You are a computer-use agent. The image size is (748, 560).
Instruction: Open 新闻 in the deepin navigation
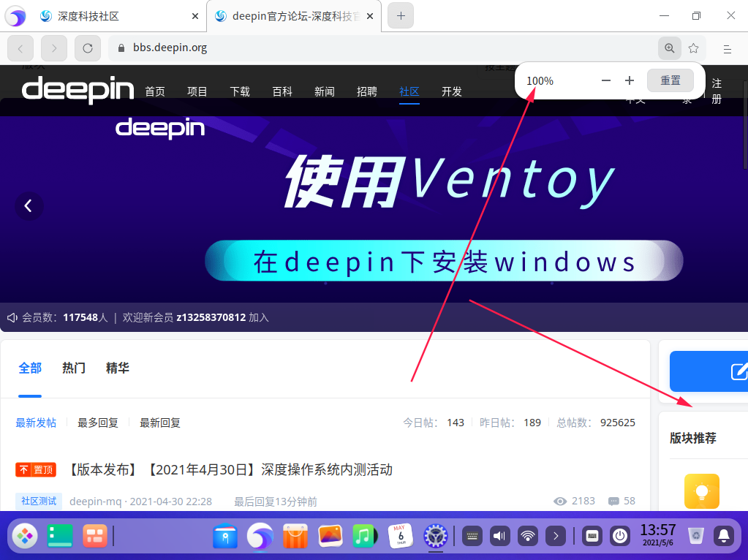pyautogui.click(x=325, y=91)
